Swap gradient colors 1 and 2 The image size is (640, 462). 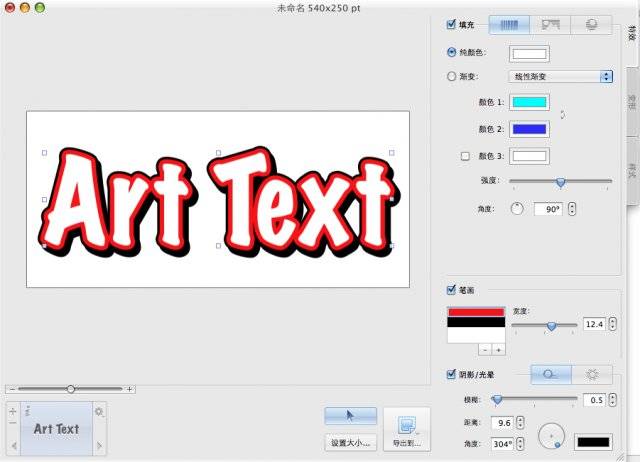click(563, 114)
